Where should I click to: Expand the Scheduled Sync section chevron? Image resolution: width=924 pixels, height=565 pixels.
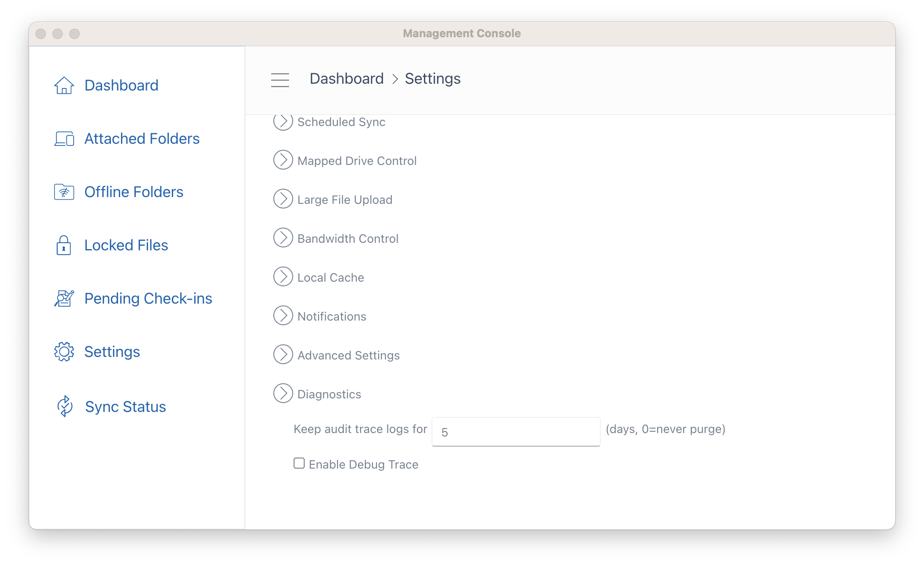283,121
